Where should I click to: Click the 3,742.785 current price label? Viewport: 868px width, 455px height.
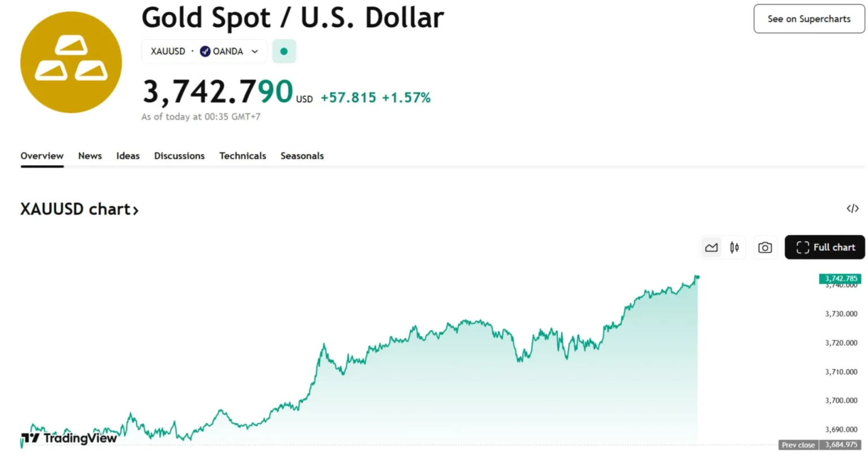click(x=840, y=278)
